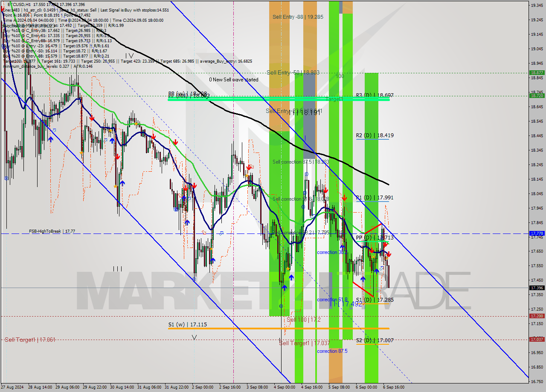This screenshot has height=392, width=546.
Task: Click the 16.750 price scale value
Action: click(536, 381)
